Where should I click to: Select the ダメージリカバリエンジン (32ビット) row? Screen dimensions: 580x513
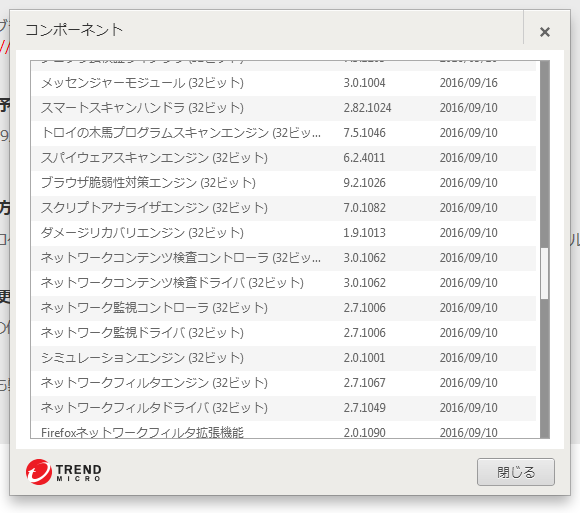click(284, 233)
